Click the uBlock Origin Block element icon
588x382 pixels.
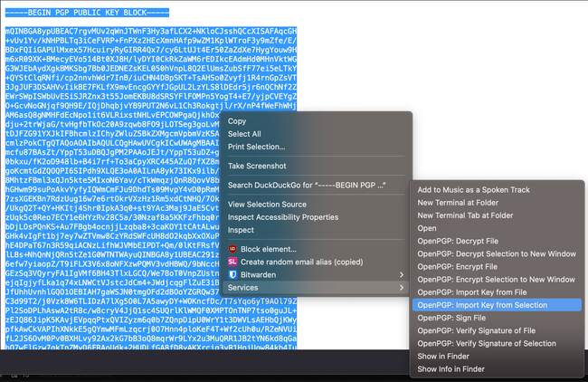coord(232,247)
